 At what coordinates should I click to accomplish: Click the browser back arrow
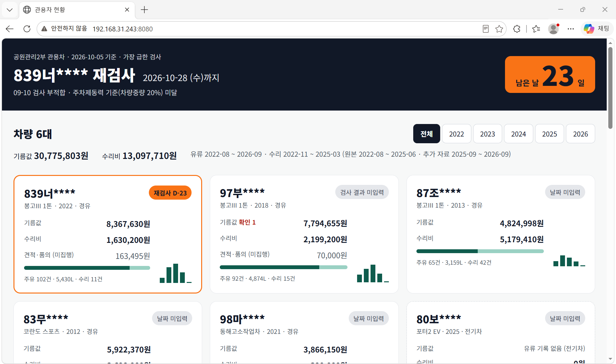(10, 29)
